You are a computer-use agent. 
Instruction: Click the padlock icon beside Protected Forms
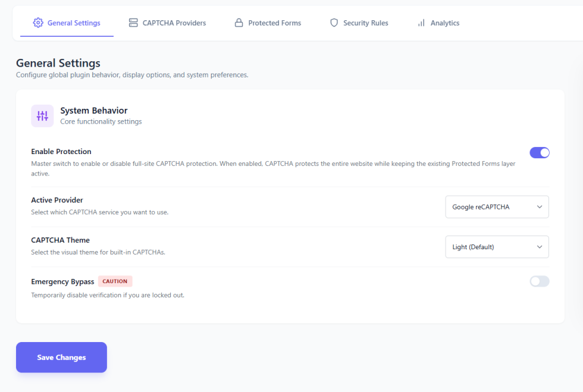[x=239, y=23]
